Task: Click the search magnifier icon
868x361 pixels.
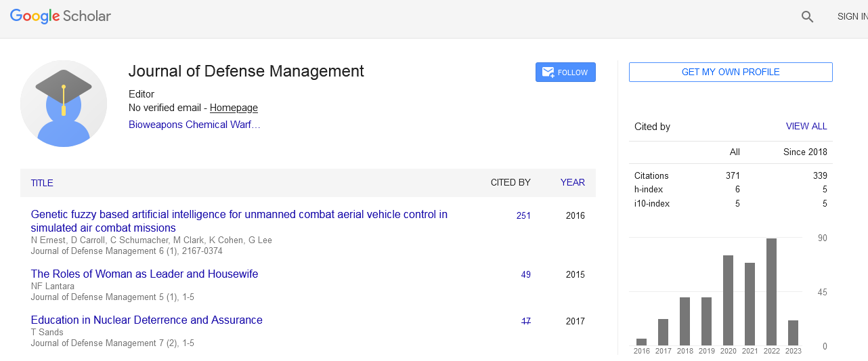Action: [807, 17]
